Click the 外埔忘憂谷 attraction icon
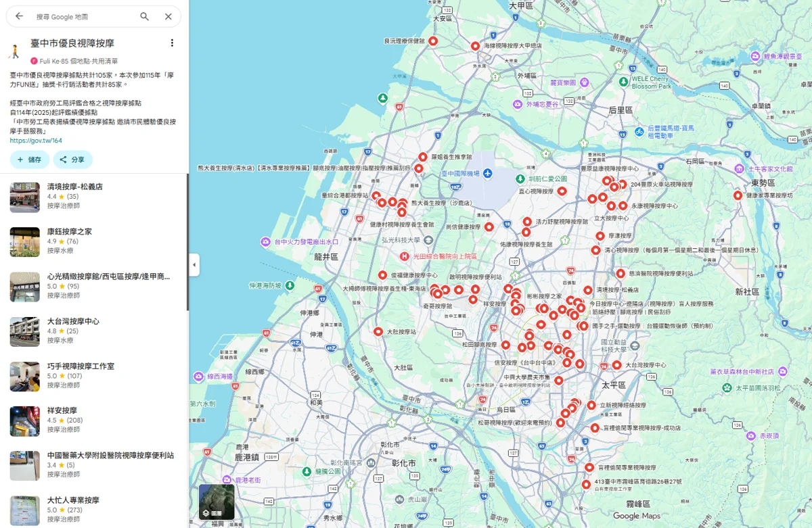This screenshot has width=812, height=528. [x=519, y=105]
